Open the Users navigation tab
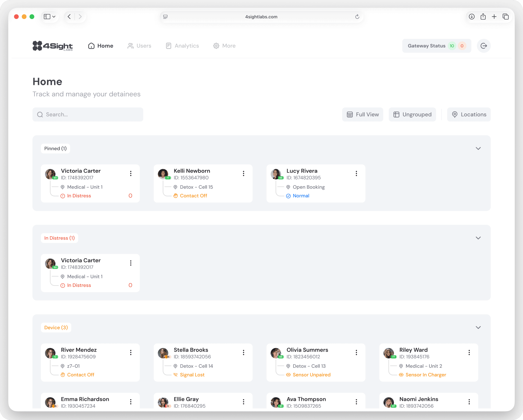The height and width of the screenshot is (420, 523). [139, 46]
